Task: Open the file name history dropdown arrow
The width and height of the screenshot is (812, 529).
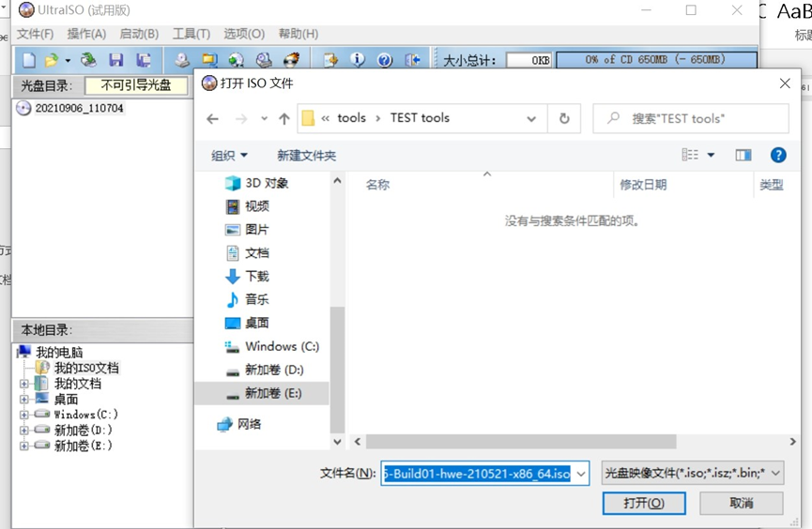Action: (x=581, y=474)
